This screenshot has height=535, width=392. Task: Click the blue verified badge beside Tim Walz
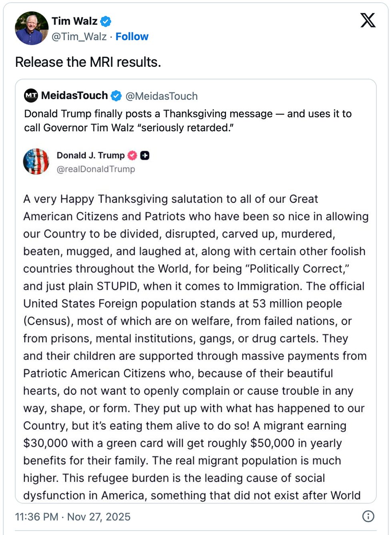[x=106, y=21]
